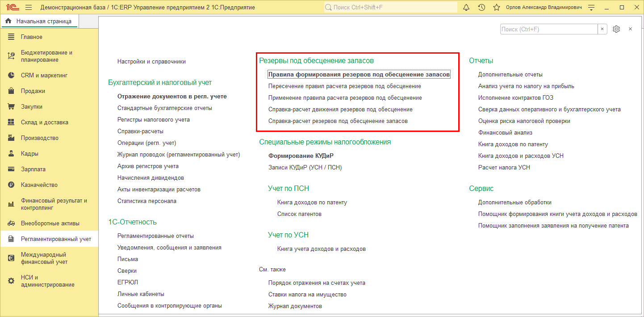644x317 pixels.
Task: Open Регистры налогового учета
Action: point(154,120)
